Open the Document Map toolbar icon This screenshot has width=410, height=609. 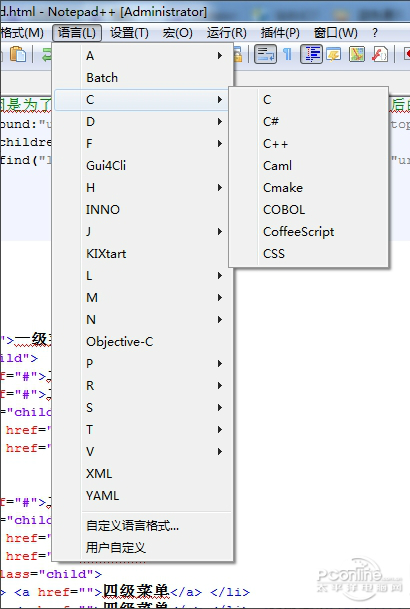click(356, 54)
